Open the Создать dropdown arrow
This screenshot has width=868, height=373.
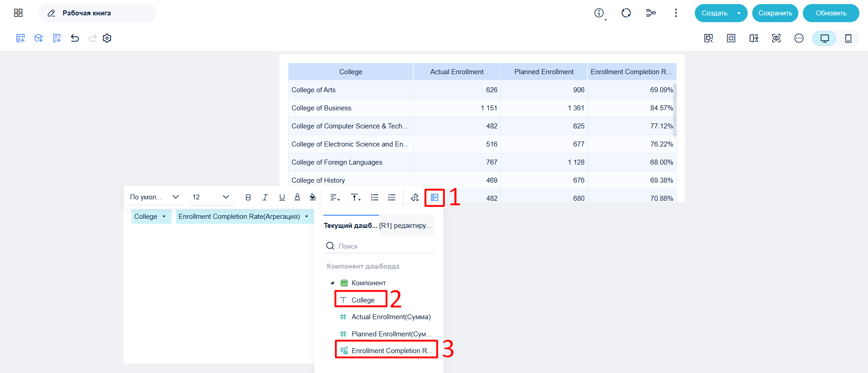pyautogui.click(x=739, y=13)
